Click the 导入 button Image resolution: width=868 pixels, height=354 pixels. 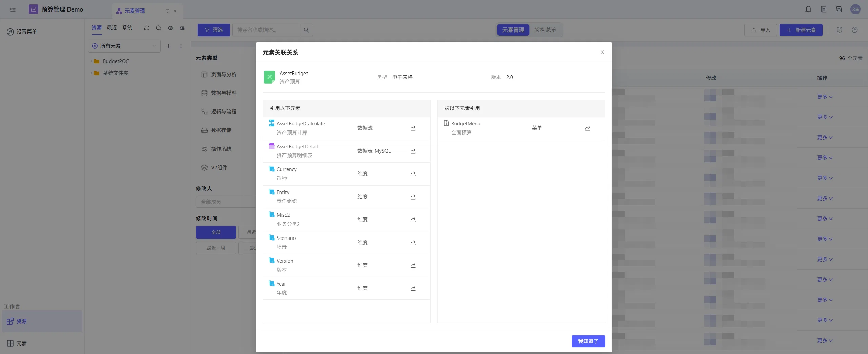(761, 30)
